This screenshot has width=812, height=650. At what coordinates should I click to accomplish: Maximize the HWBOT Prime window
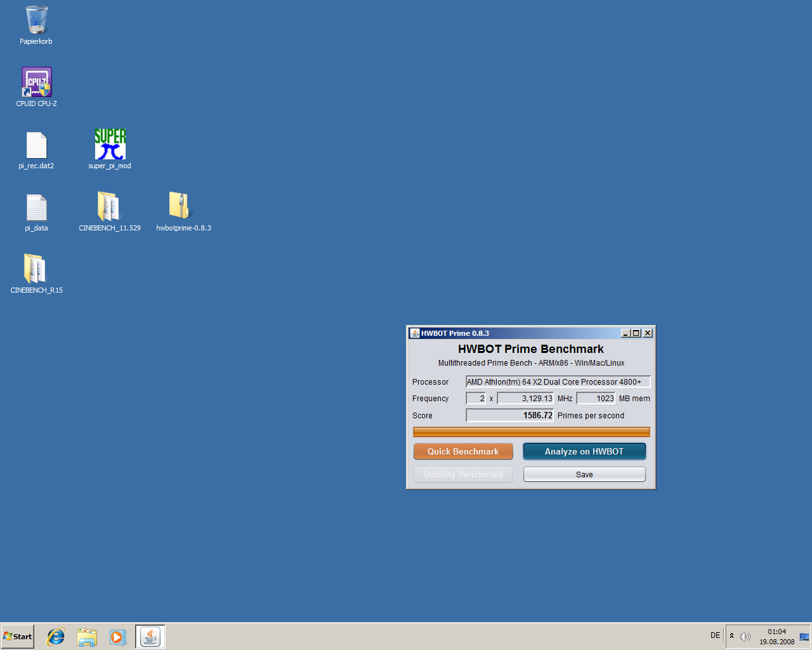point(636,333)
